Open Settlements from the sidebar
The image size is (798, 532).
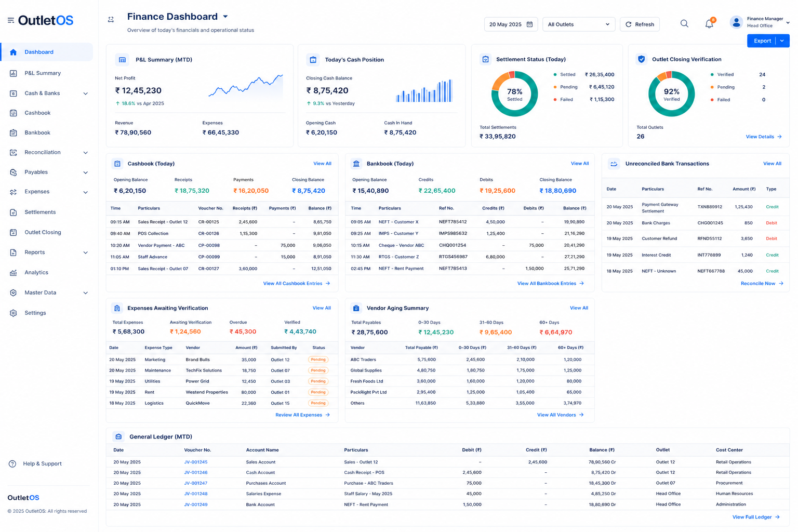tap(40, 212)
